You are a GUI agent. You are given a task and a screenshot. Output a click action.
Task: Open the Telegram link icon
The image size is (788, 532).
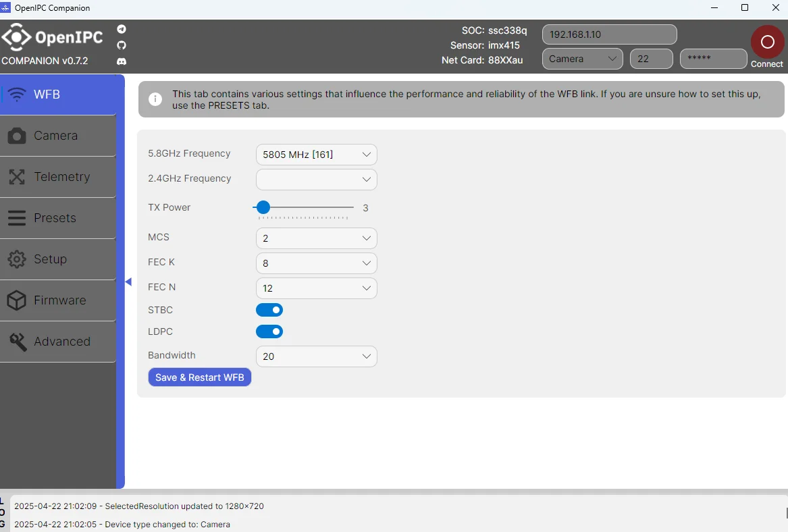[122, 29]
